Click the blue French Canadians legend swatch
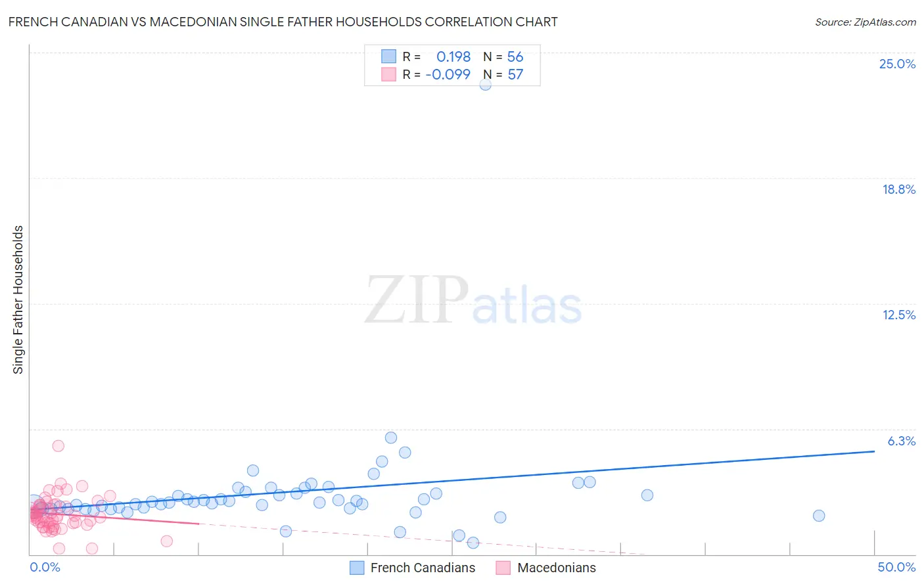Viewport: 924px width, 586px height. tap(357, 568)
